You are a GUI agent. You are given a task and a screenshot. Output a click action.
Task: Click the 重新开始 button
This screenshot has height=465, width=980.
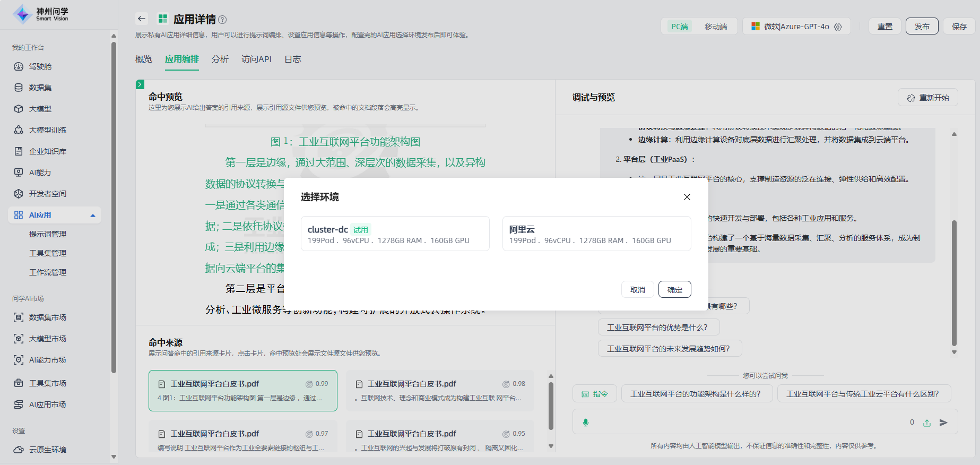pos(928,98)
